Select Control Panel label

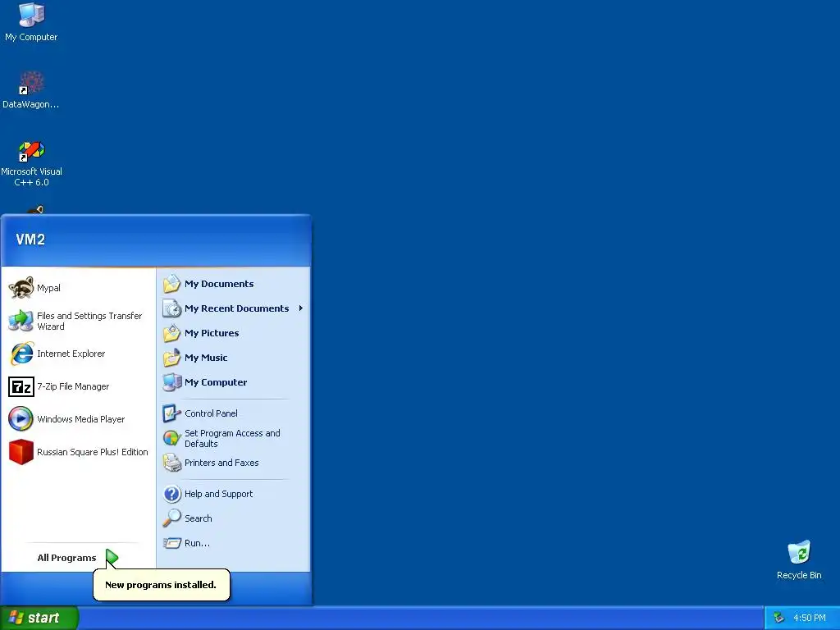coord(211,413)
